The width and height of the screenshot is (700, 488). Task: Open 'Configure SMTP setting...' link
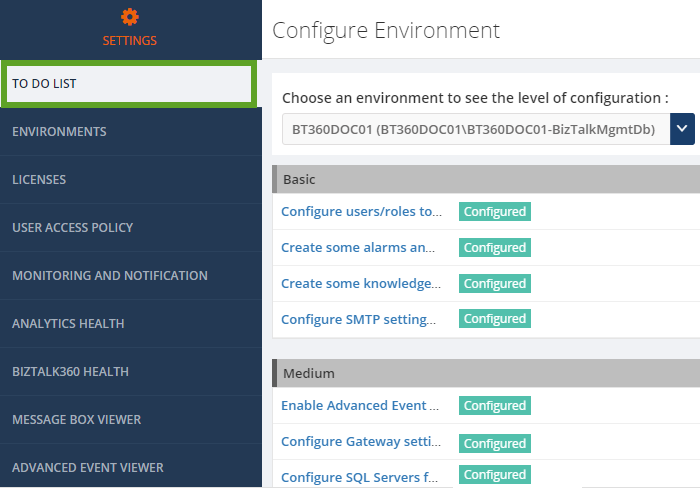click(x=358, y=319)
